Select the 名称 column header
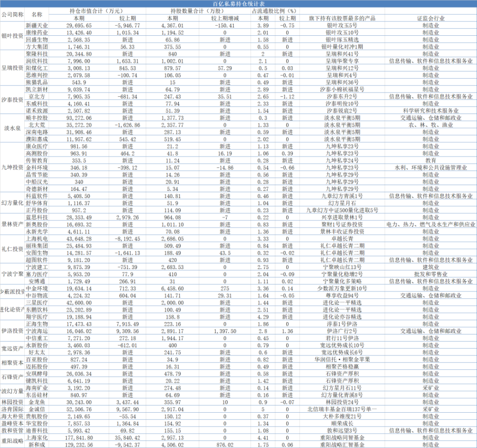 (x=37, y=15)
